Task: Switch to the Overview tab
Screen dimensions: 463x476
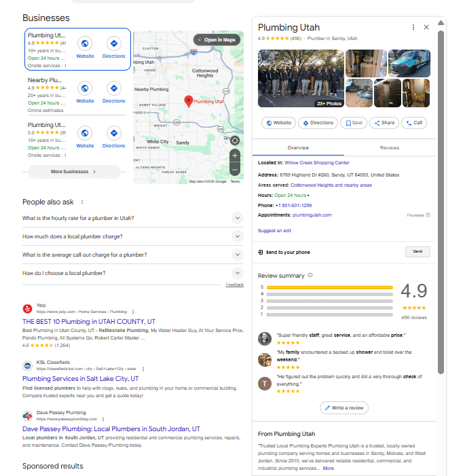Action: (298, 148)
